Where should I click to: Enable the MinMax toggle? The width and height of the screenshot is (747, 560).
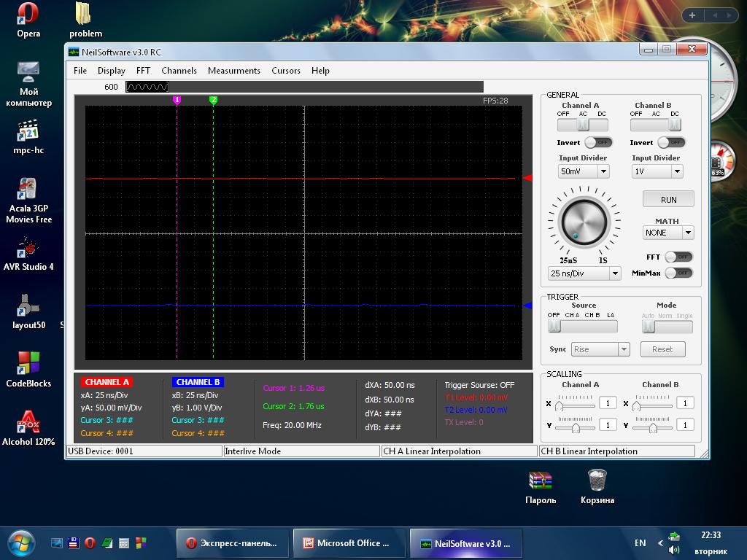tap(678, 273)
